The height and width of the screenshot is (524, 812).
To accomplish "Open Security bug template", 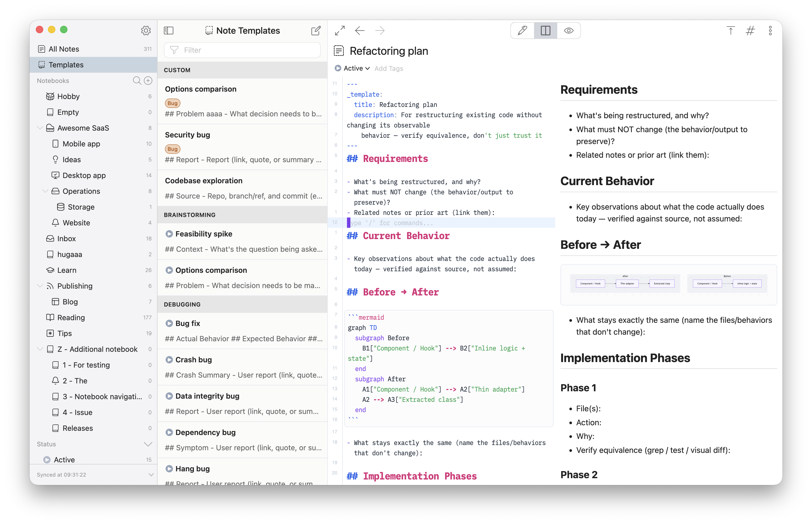I will click(242, 147).
